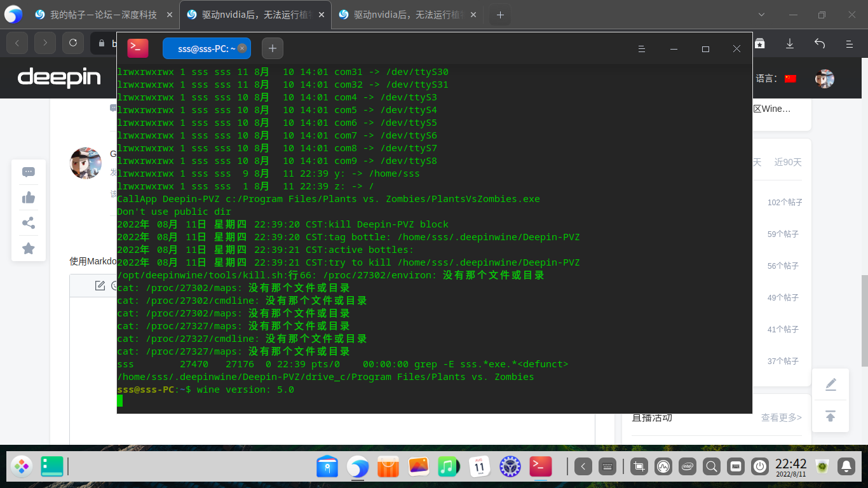Click the pencil edit floating button

tap(831, 384)
